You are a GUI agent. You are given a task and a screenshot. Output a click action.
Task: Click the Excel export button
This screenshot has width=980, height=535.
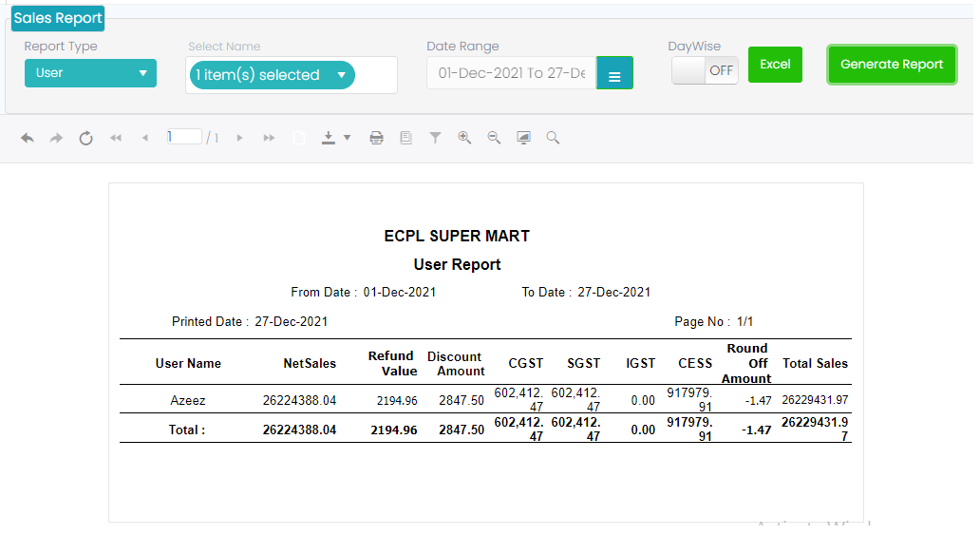pyautogui.click(x=775, y=65)
